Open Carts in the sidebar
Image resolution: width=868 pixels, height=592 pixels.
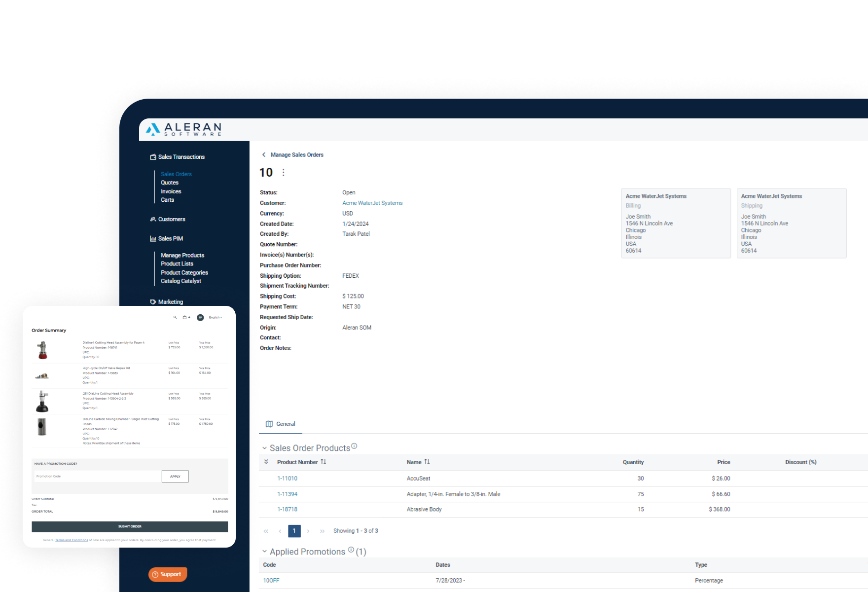pyautogui.click(x=167, y=200)
